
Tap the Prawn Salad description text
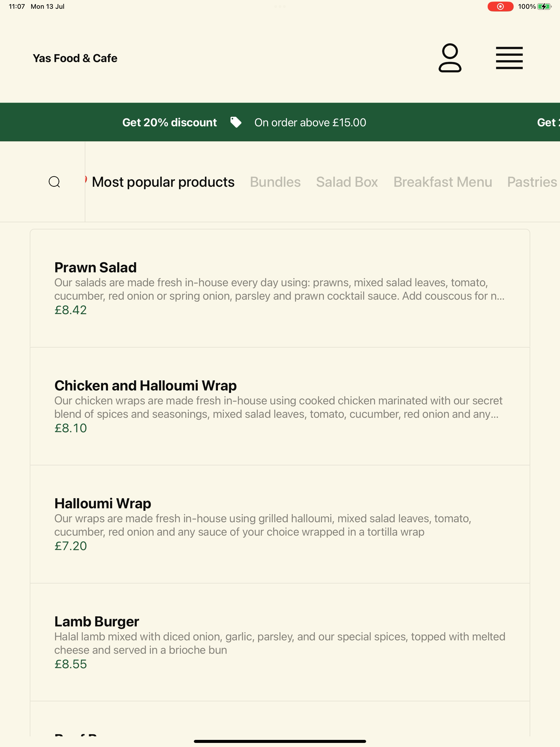pos(279,289)
